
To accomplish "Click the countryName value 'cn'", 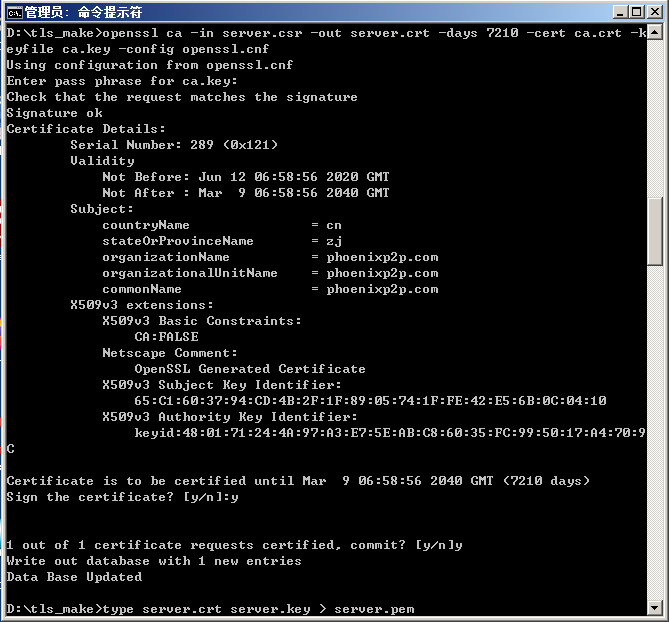I will 334,225.
